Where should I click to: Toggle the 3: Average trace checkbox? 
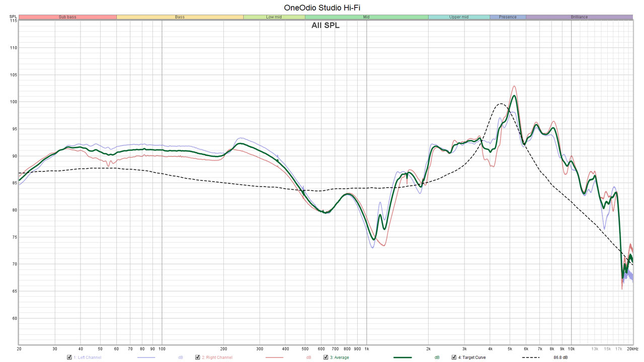(325, 357)
